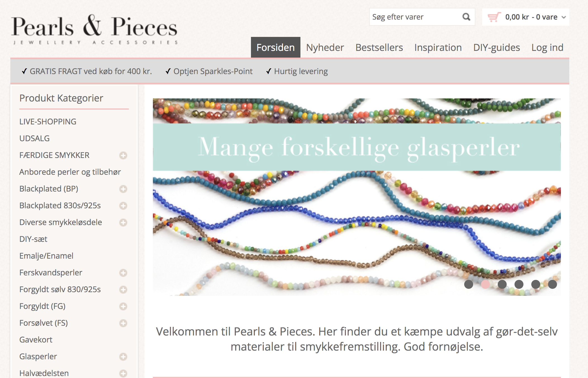Open the LIVE-SHOPPING category link
Image resolution: width=588 pixels, height=378 pixels.
click(48, 122)
